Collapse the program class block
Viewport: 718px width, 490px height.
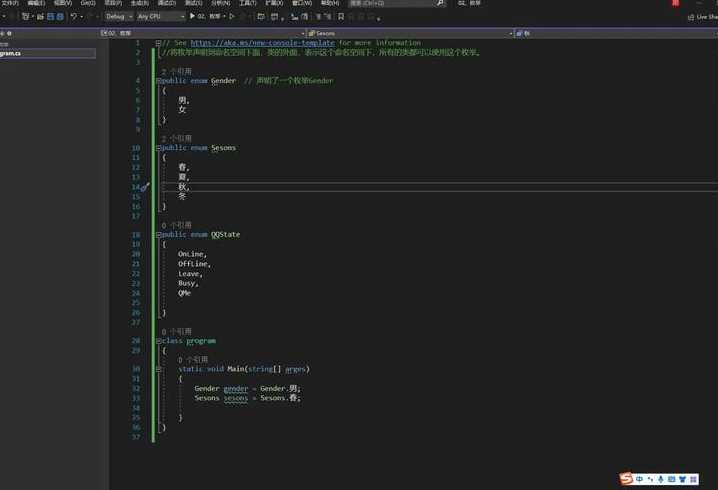click(x=158, y=341)
